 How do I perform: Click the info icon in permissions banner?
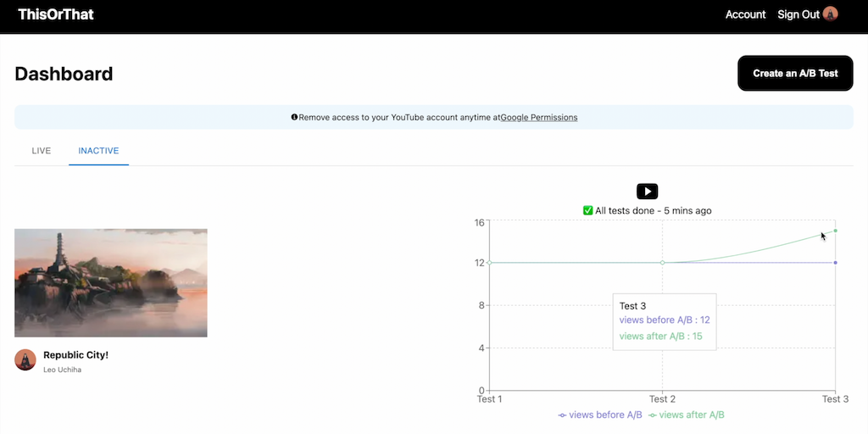(x=294, y=117)
